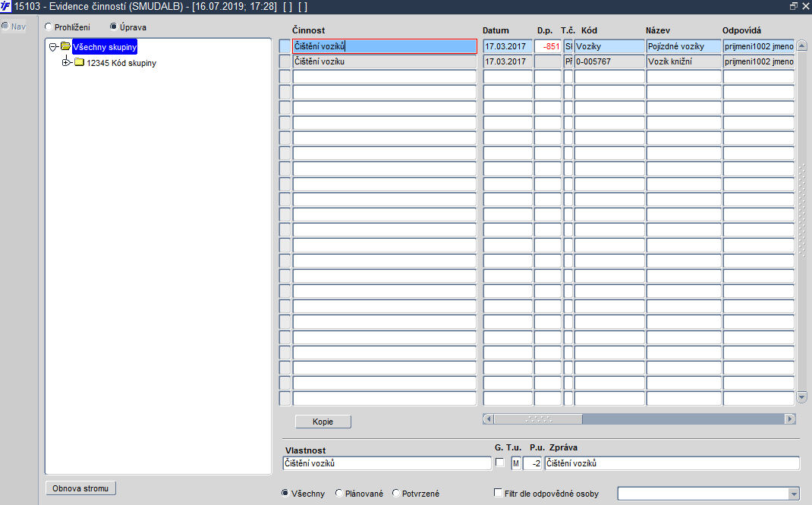Click the Kód cell Vozíky

pos(609,46)
